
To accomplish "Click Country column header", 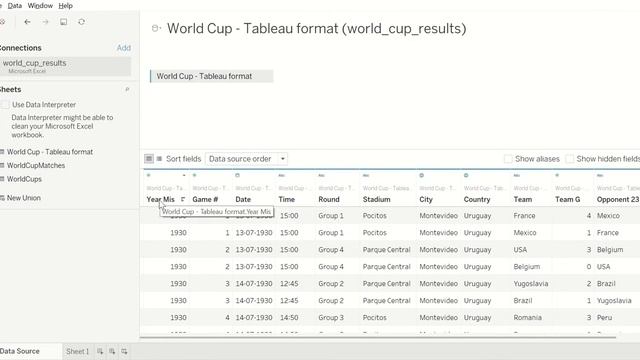I will (477, 199).
